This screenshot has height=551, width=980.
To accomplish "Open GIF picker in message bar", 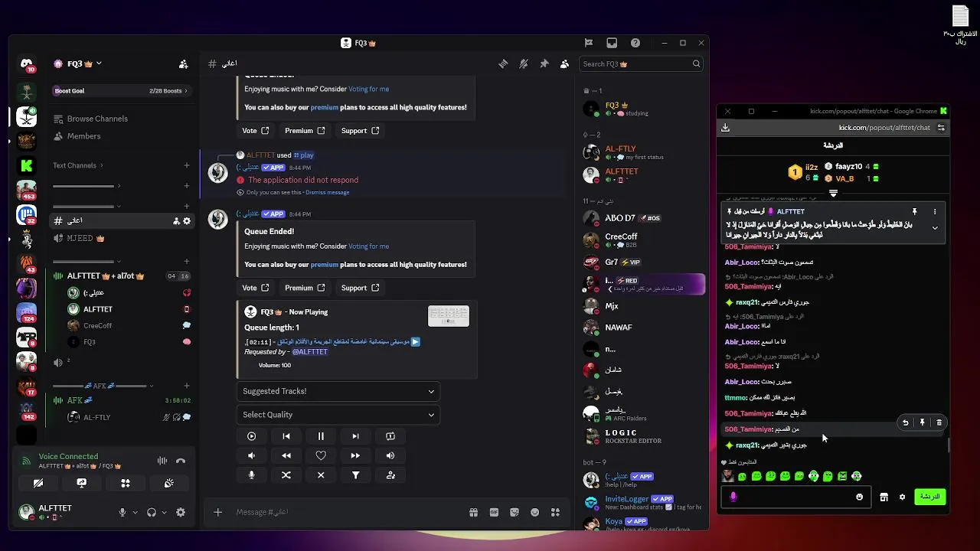I will [494, 512].
